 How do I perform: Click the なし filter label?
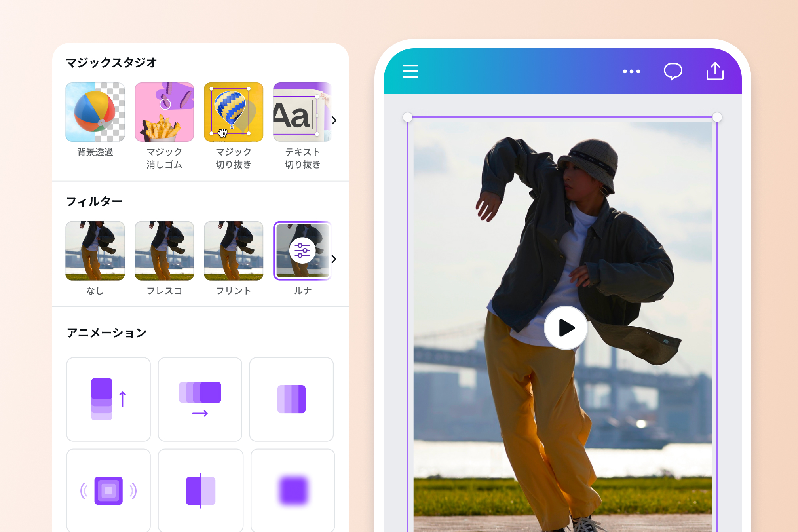point(95,291)
